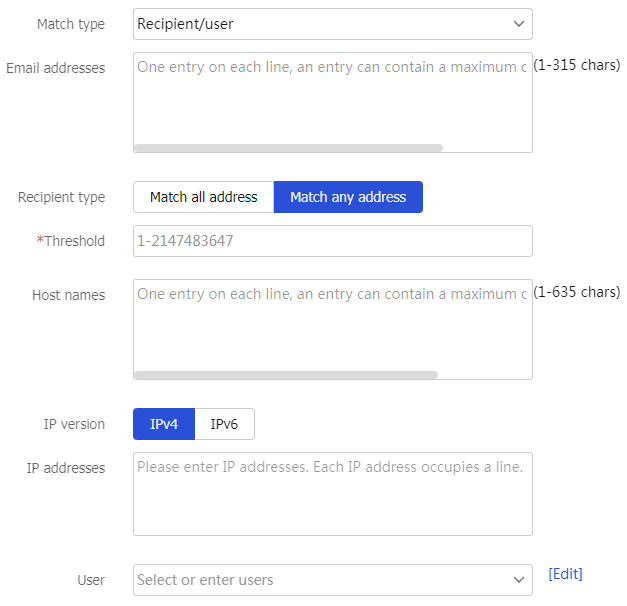Image resolution: width=627 pixels, height=606 pixels.
Task: Select Match any address option
Action: click(x=348, y=197)
